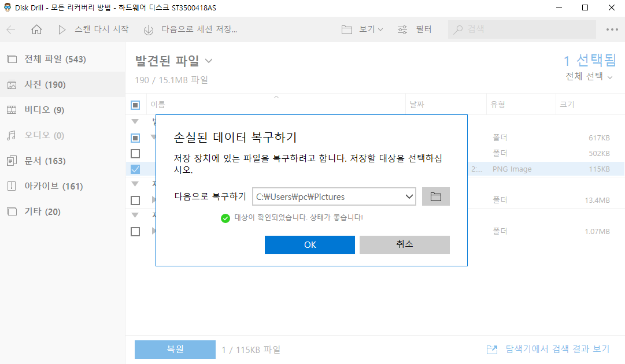Select 비디오 (9) category
Image resolution: width=625 pixels, height=364 pixels.
[x=62, y=110]
